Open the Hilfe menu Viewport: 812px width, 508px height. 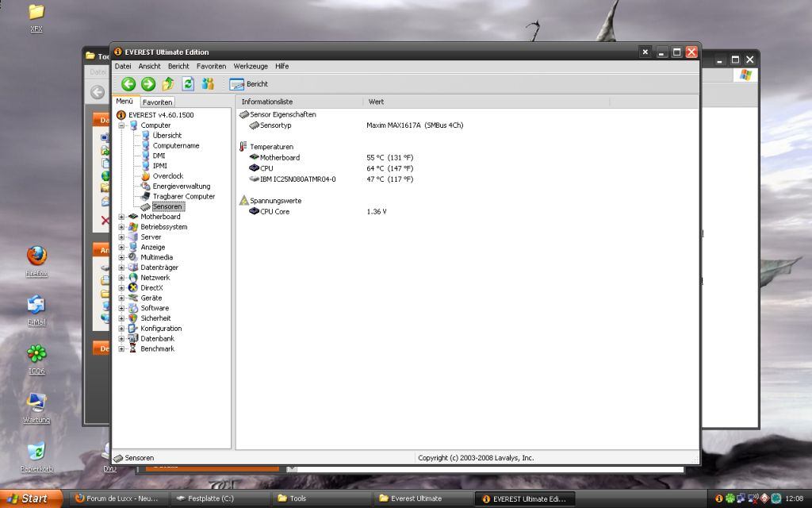tap(282, 67)
